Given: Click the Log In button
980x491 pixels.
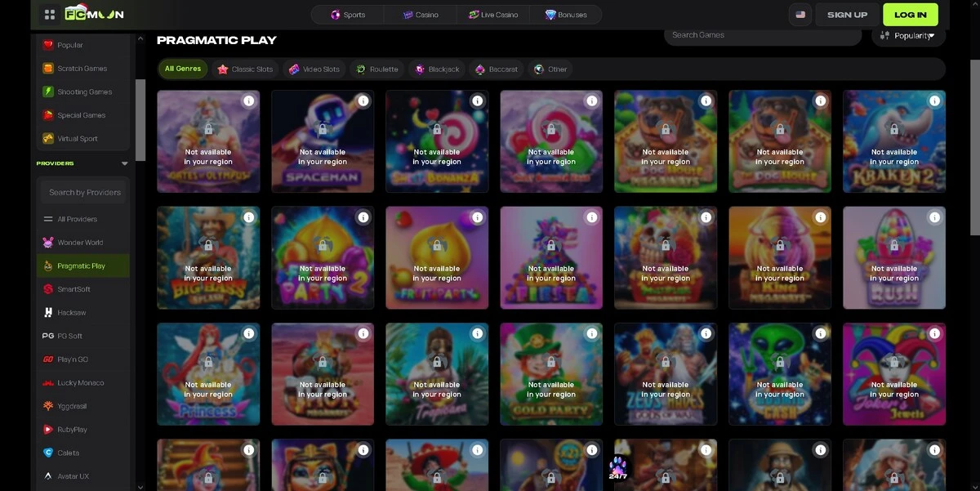Looking at the screenshot, I should click(x=911, y=15).
